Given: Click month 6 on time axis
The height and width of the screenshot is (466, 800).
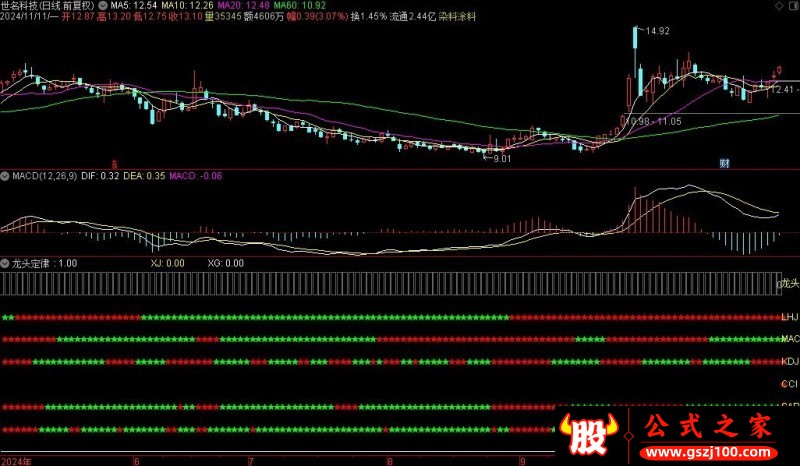Looking at the screenshot, I should (136, 461).
